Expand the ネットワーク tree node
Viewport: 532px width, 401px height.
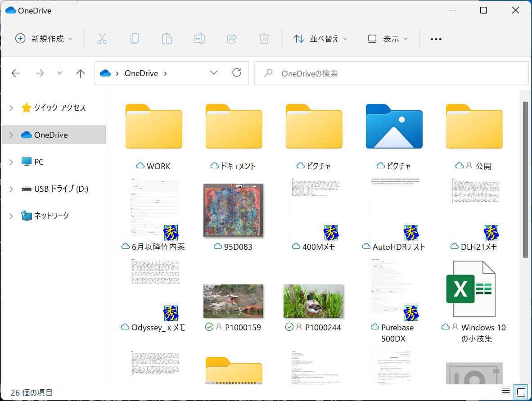(11, 216)
